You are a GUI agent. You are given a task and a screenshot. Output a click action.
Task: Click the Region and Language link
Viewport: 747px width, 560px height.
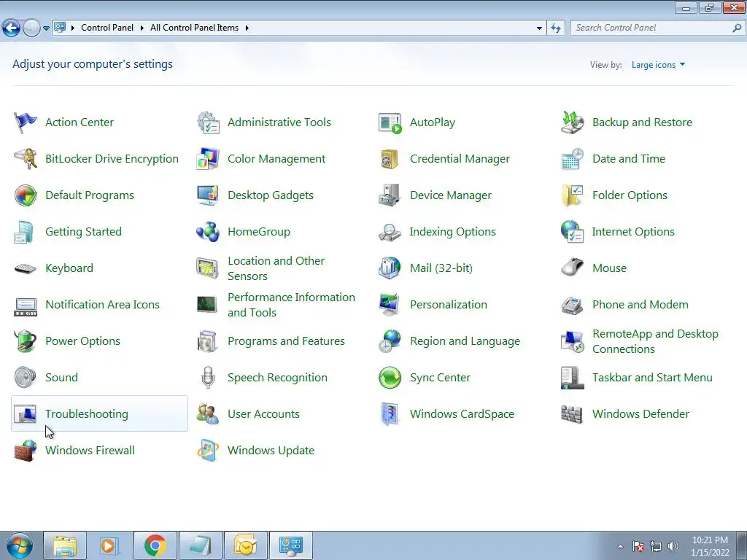pyautogui.click(x=465, y=341)
